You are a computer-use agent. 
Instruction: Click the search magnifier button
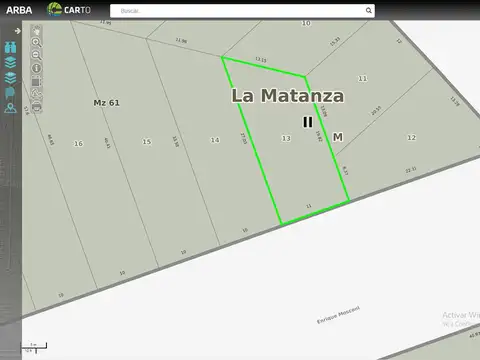tap(369, 11)
